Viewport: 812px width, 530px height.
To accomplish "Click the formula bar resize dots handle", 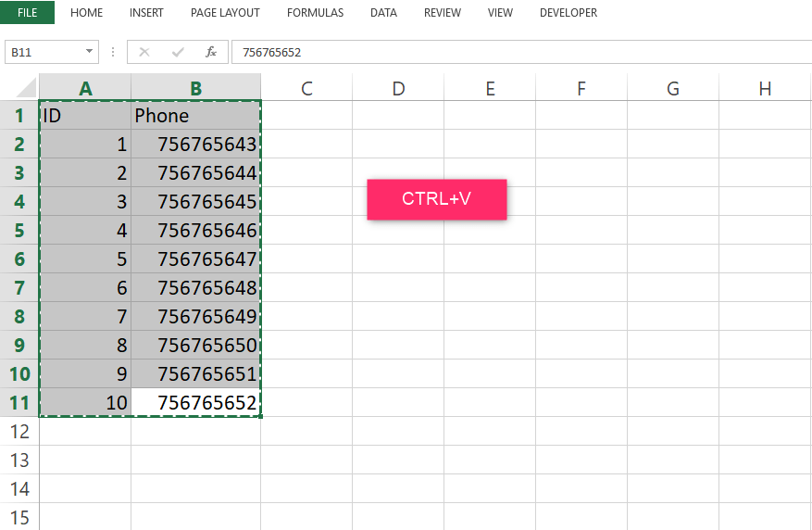I will coord(113,52).
